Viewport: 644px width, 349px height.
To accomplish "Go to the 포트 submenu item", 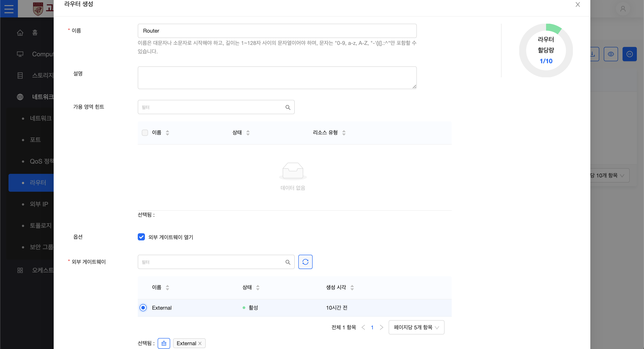I will (35, 140).
